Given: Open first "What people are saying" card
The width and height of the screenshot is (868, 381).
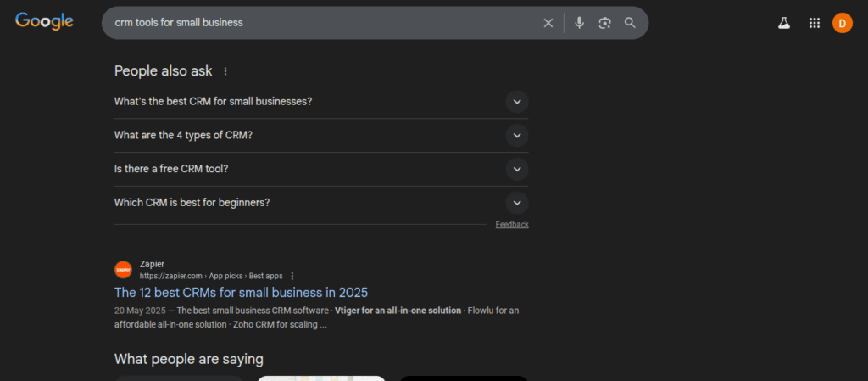Looking at the screenshot, I should coord(179,378).
